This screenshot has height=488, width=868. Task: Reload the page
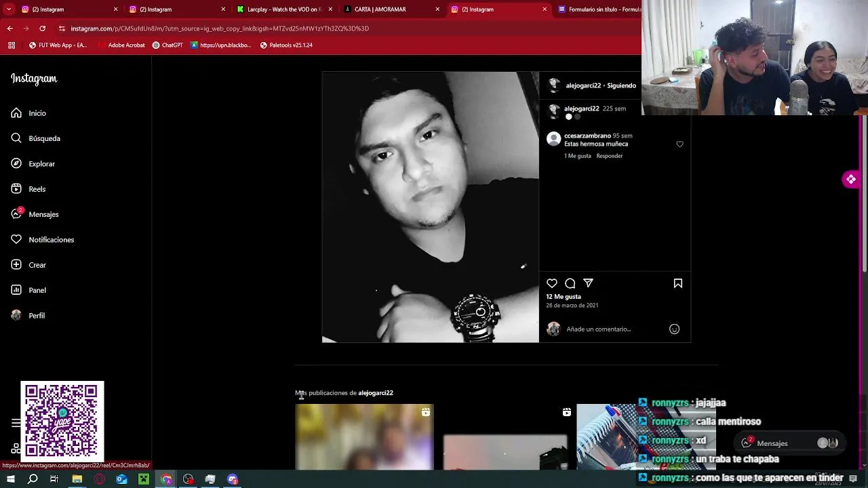click(x=42, y=28)
